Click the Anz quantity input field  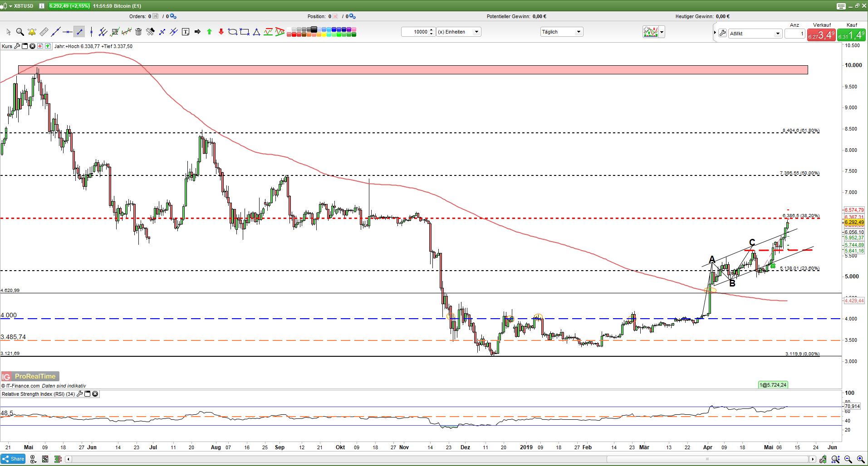pos(794,34)
